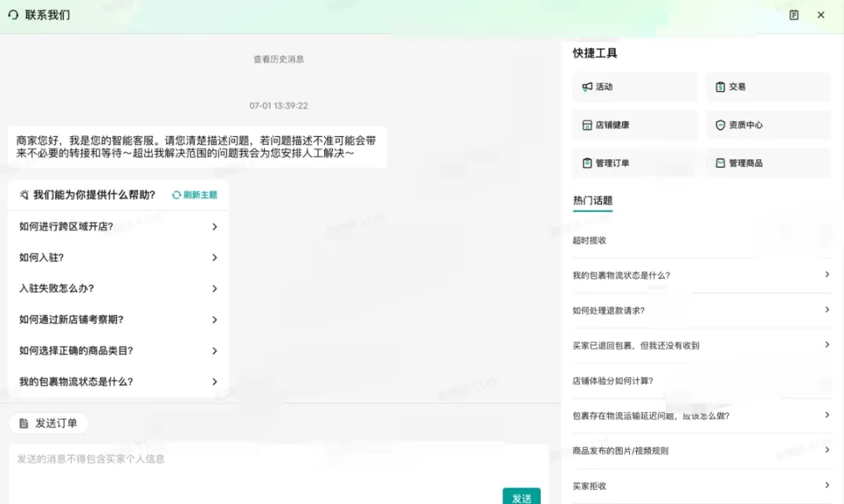Open the question 如何选择正确的商品类目?

tap(119, 351)
